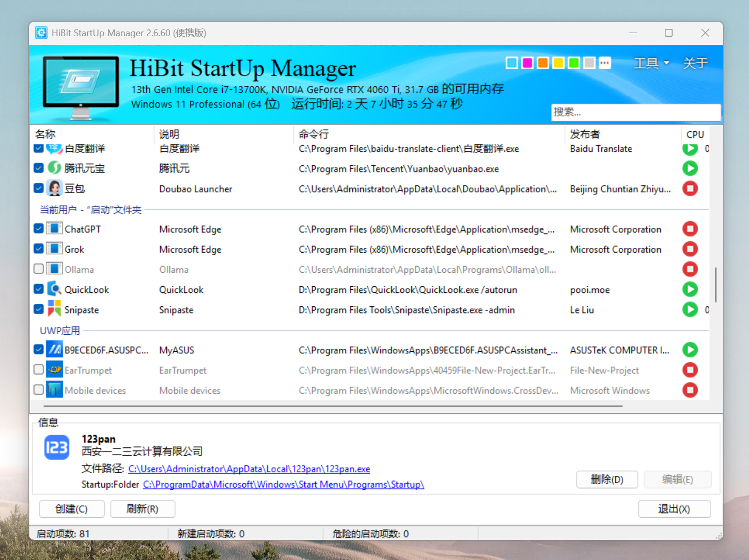Open the 工具 dropdown menu
Image resolution: width=749 pixels, height=560 pixels.
pyautogui.click(x=651, y=63)
